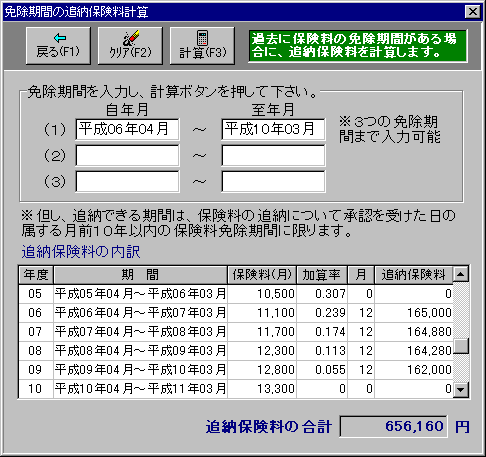Click the 保険料(月) column header
486x457 pixels.
click(x=262, y=275)
